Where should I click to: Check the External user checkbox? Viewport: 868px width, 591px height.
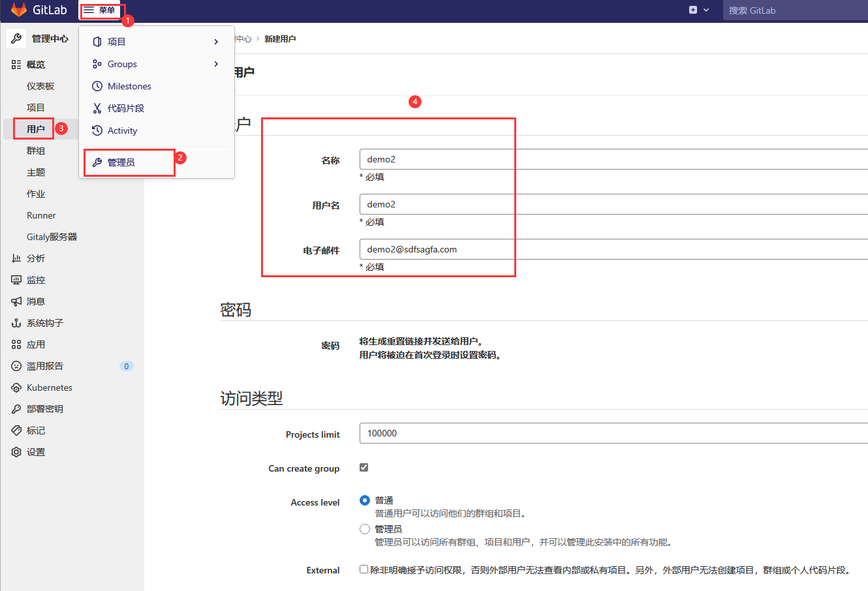click(x=364, y=569)
